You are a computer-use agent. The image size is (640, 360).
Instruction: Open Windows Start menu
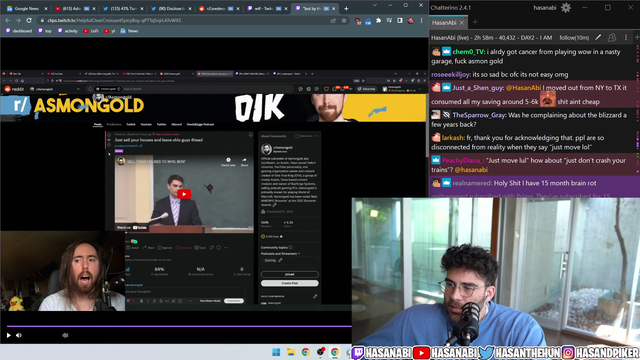tap(276, 352)
